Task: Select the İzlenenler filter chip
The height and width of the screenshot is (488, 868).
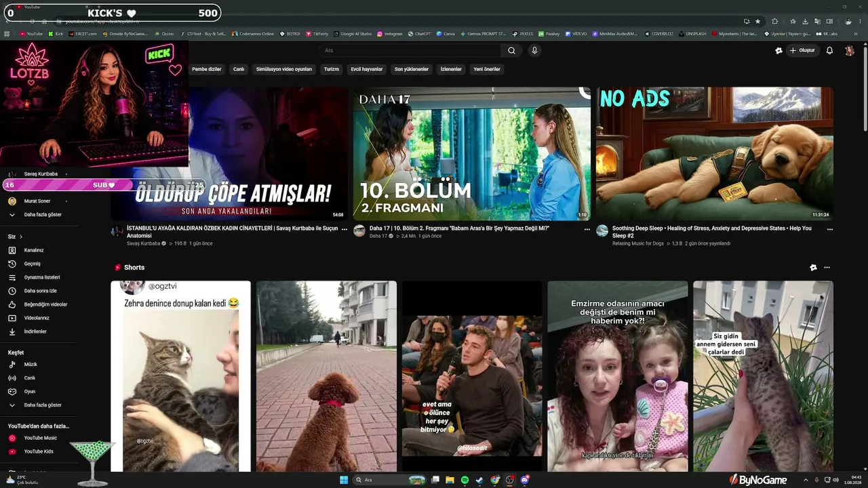Action: (x=451, y=69)
